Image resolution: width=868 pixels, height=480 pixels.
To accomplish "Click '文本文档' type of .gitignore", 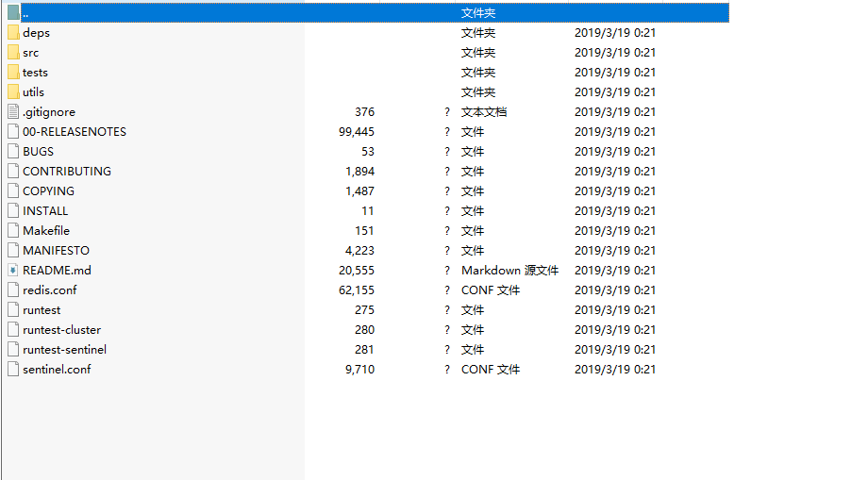I will 484,111.
